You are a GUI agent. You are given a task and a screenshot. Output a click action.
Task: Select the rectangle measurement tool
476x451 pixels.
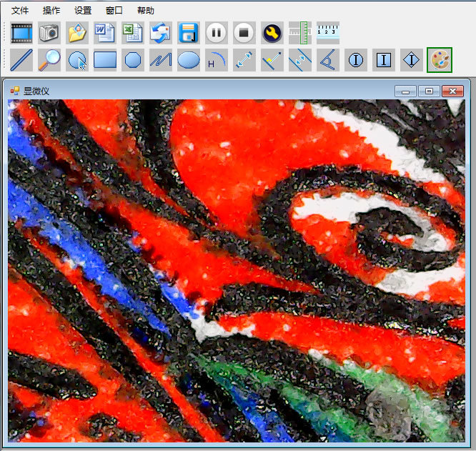pos(105,60)
